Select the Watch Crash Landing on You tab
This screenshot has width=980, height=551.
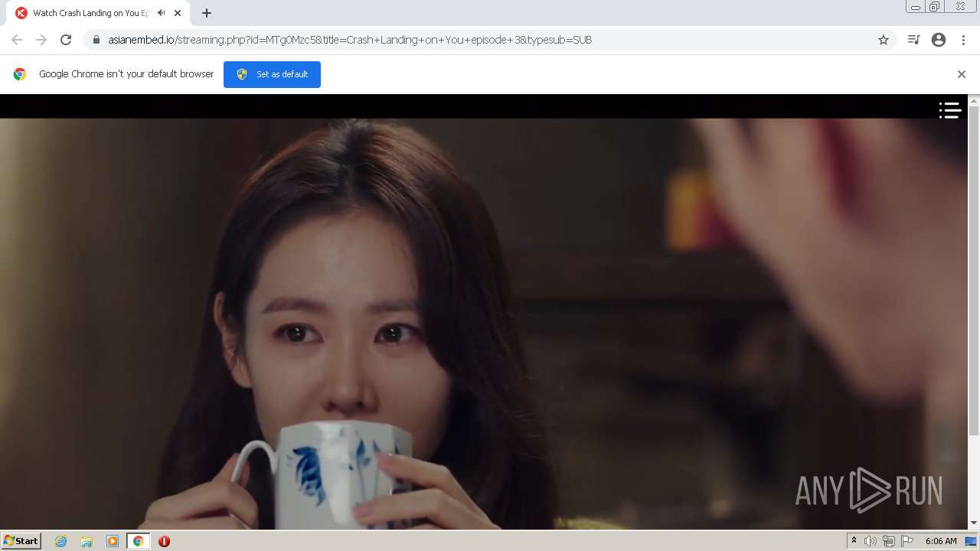(99, 13)
